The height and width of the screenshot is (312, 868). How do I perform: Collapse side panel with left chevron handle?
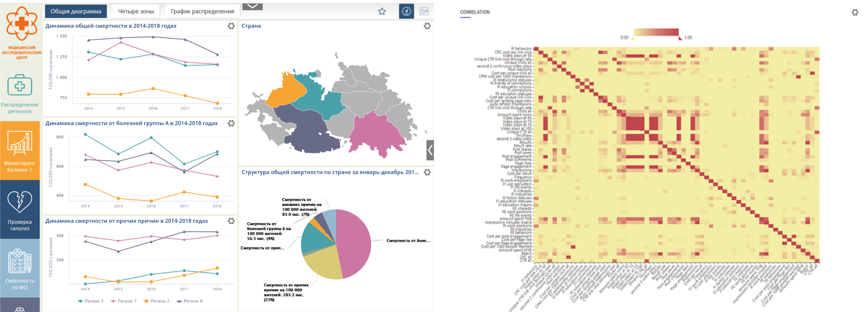(x=430, y=150)
